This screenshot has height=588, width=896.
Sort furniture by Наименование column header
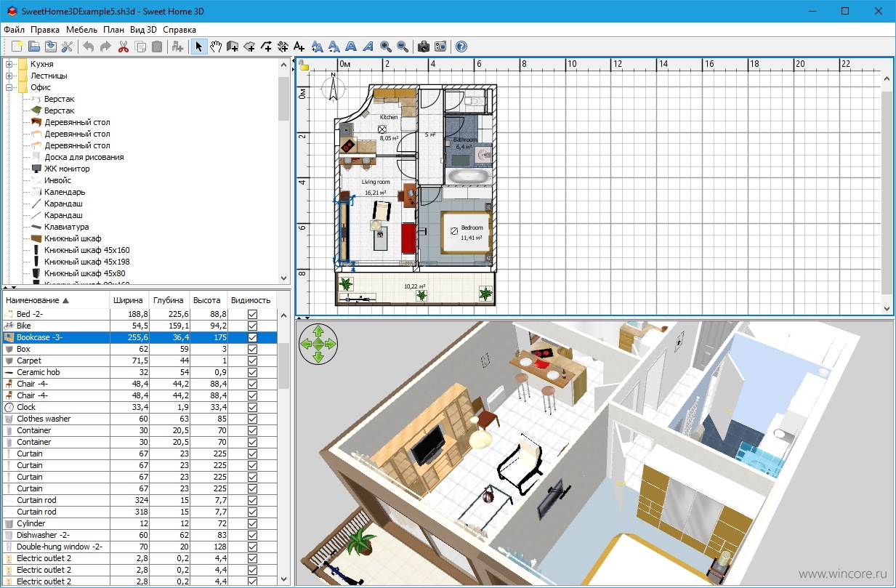click(x=55, y=300)
